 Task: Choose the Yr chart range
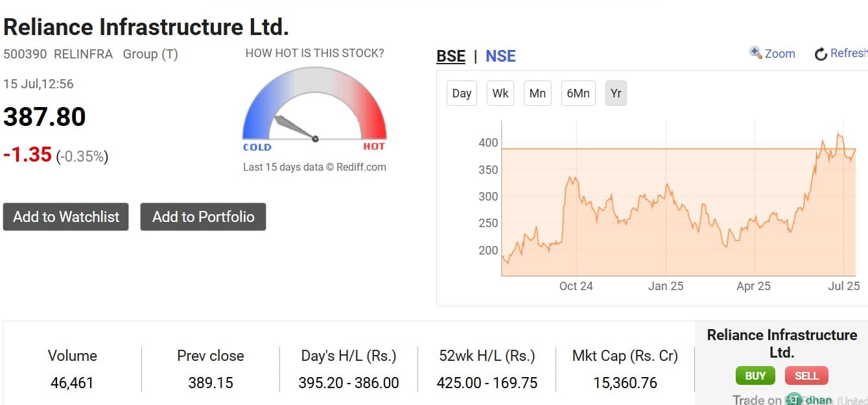tap(616, 93)
